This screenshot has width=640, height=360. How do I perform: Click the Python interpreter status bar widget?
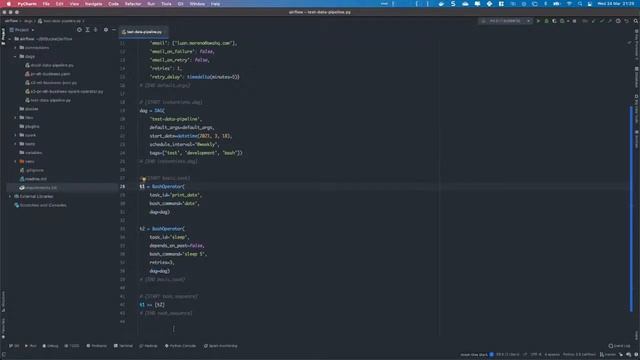click(579, 355)
